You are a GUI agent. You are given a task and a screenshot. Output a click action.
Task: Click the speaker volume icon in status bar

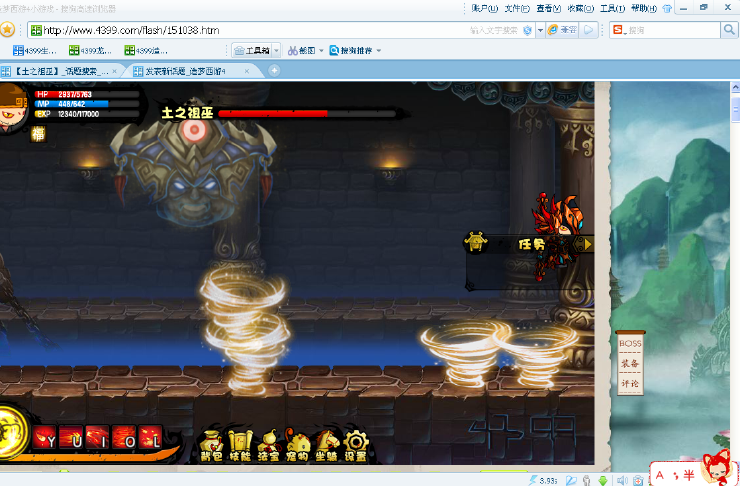point(622,480)
